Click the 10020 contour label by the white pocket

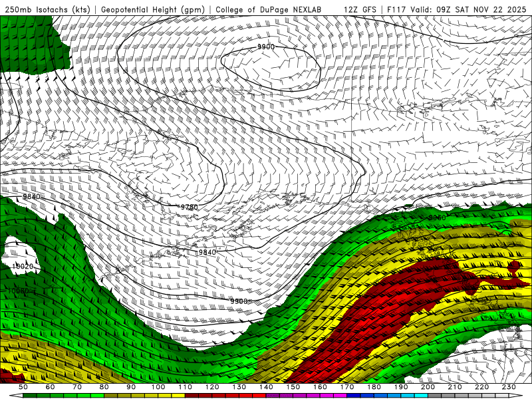click(x=23, y=267)
